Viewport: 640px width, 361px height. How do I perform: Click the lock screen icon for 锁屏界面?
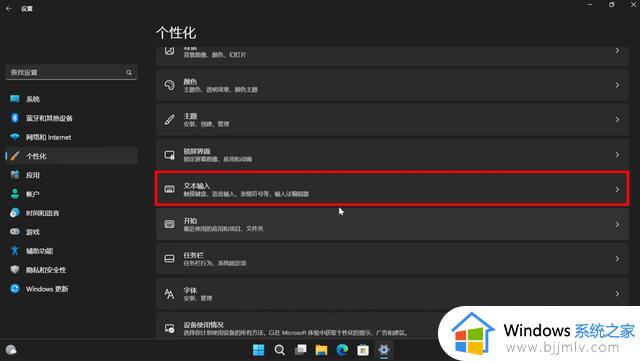coord(169,155)
